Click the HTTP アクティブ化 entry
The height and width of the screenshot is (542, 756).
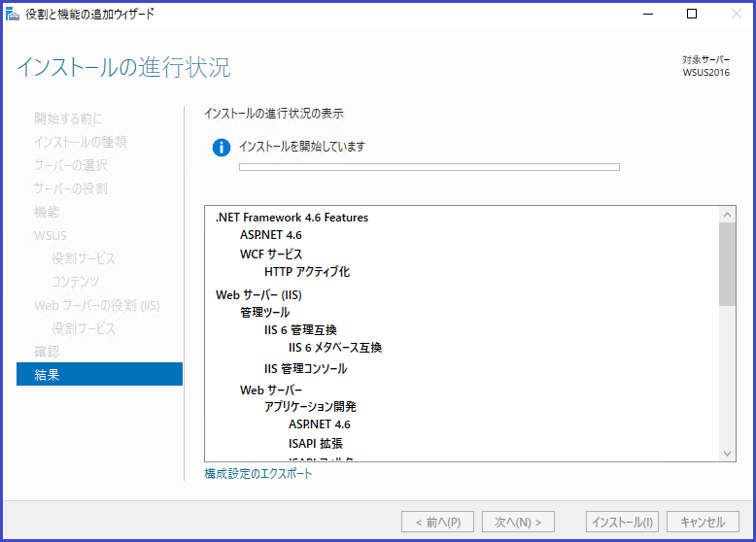(x=307, y=272)
